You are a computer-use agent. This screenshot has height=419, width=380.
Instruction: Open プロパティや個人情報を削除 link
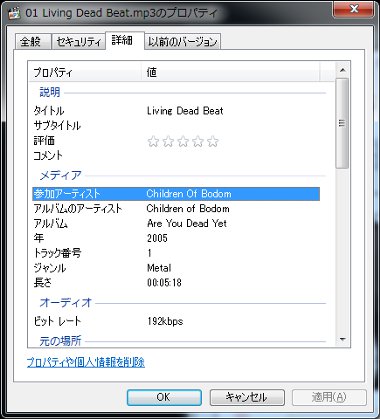86,362
